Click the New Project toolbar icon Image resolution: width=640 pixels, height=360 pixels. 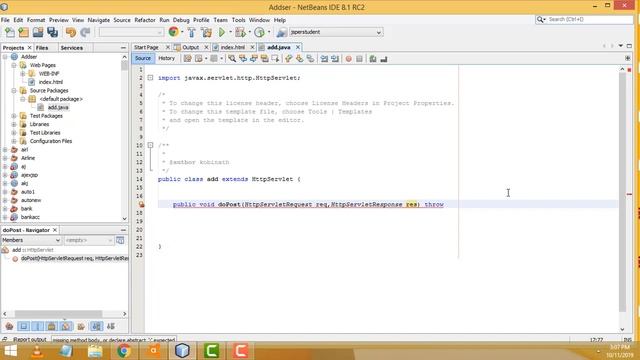[x=24, y=32]
